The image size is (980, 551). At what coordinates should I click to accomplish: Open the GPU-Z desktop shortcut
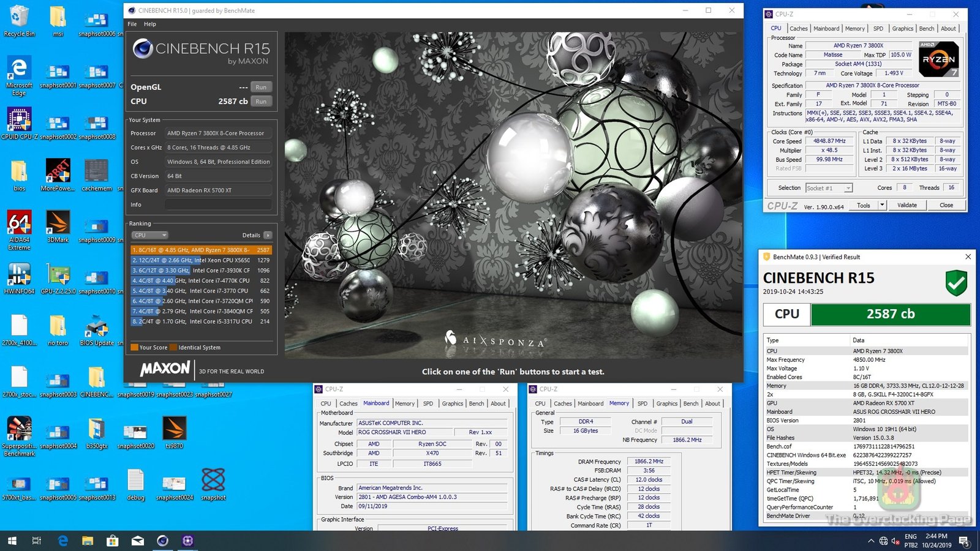58,275
